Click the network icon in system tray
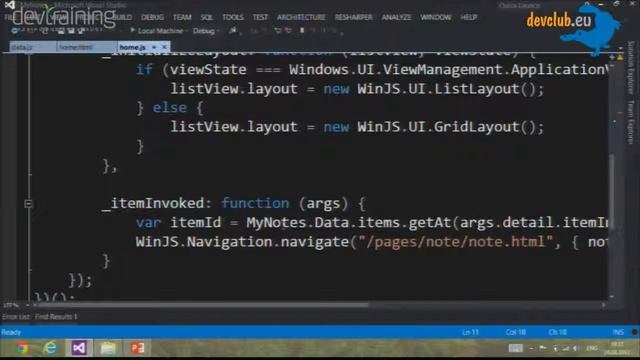Screen dimensions: 640x360 (565, 348)
